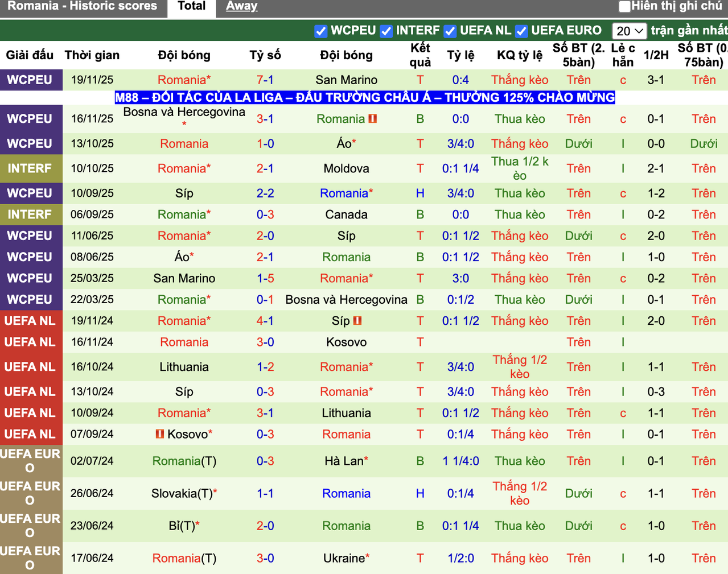Click the Thời gian column header
Viewport: 728px width, 574px height.
click(92, 55)
